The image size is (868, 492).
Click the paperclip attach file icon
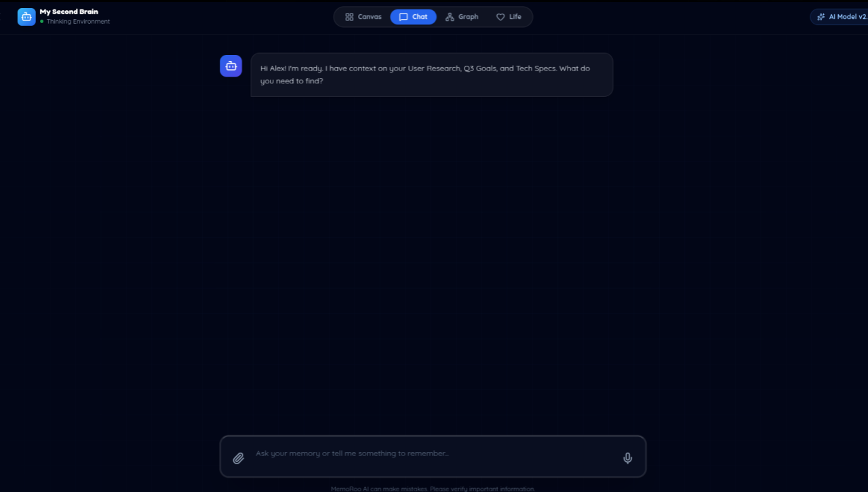239,458
